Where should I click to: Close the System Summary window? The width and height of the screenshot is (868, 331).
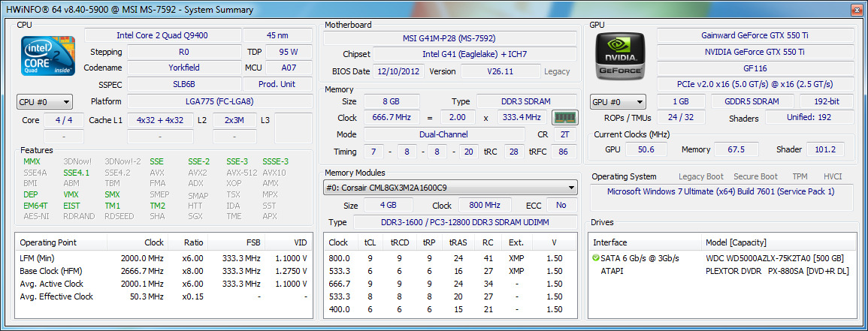pos(855,10)
